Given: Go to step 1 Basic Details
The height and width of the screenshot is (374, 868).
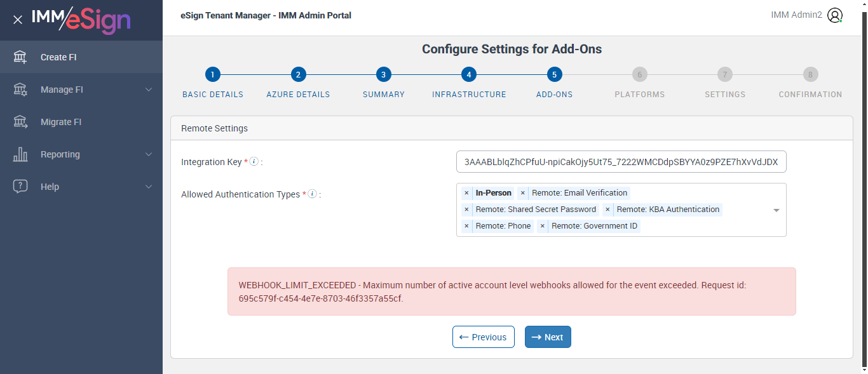Looking at the screenshot, I should point(213,75).
